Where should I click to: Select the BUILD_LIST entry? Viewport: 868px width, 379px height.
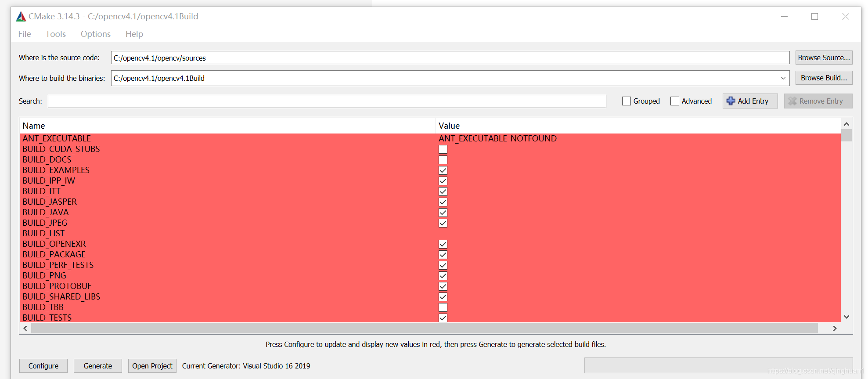pyautogui.click(x=43, y=234)
